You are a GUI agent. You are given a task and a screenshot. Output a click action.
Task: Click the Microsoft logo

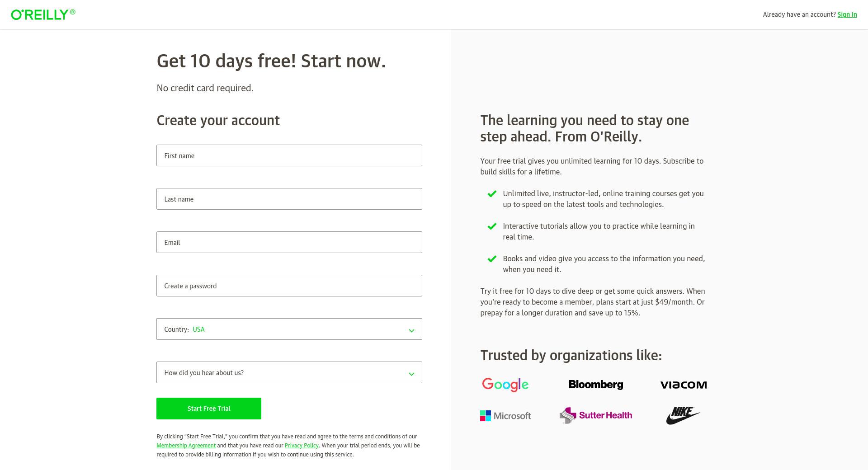click(505, 416)
